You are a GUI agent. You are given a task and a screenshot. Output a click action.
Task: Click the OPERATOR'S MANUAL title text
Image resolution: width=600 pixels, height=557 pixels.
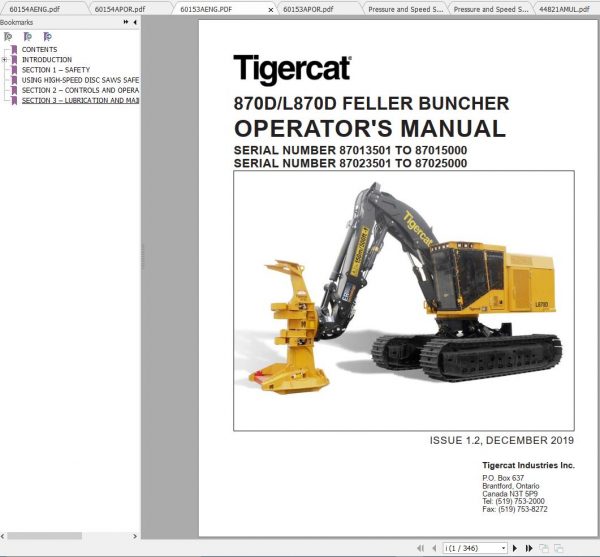coord(370,129)
